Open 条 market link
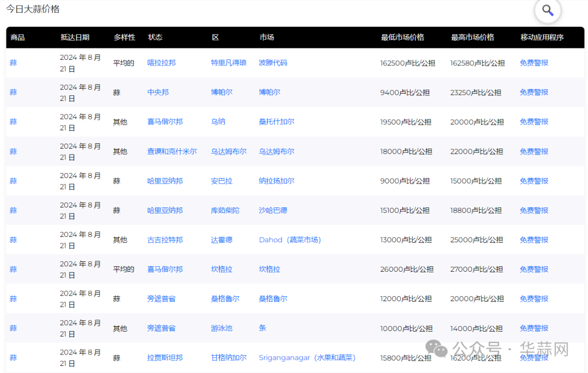 pos(262,328)
